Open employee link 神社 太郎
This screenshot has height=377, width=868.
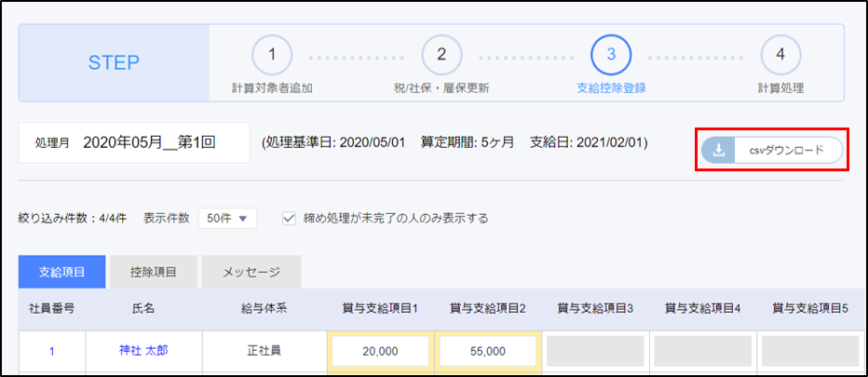coord(144,351)
